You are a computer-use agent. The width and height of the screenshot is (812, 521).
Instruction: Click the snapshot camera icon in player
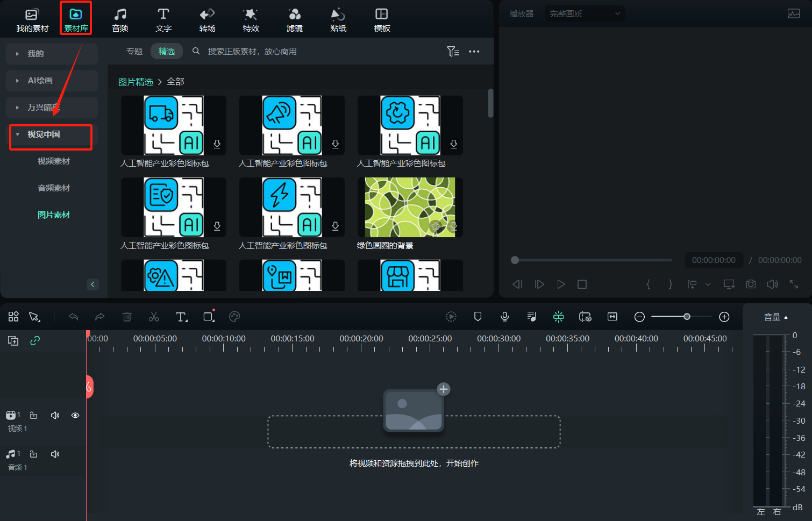[x=751, y=284]
